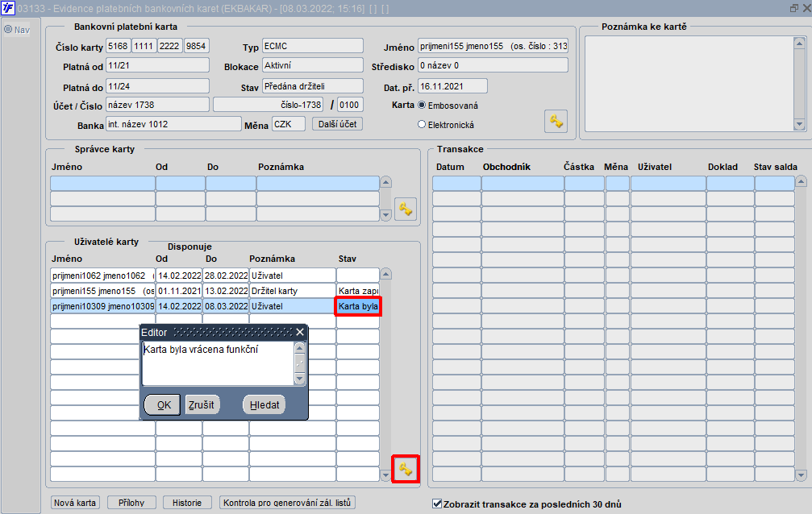The image size is (812, 514).
Task: Click Hledat button in Editor dialog
Action: coord(264,404)
